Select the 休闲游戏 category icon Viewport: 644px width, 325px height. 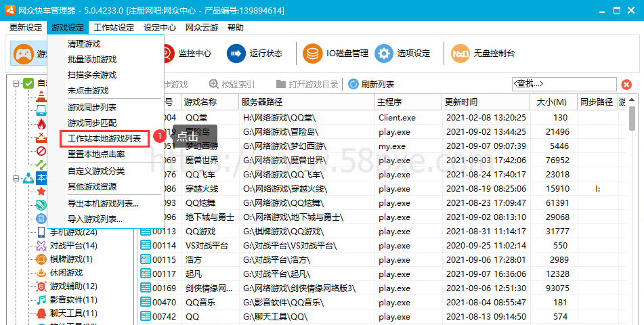[x=41, y=273]
